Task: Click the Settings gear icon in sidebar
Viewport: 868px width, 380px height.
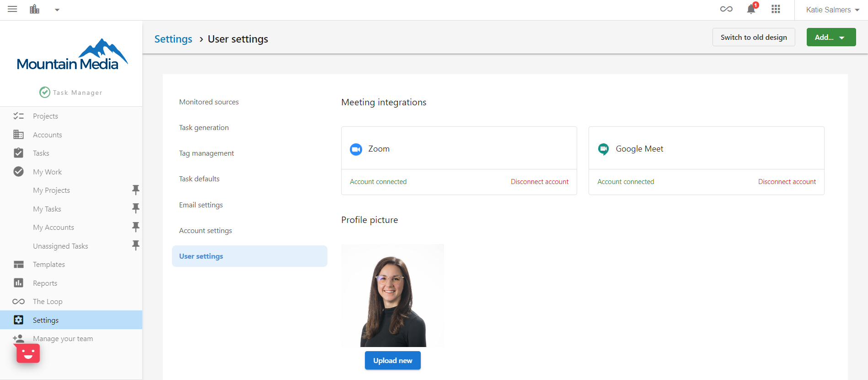Action: coord(18,320)
